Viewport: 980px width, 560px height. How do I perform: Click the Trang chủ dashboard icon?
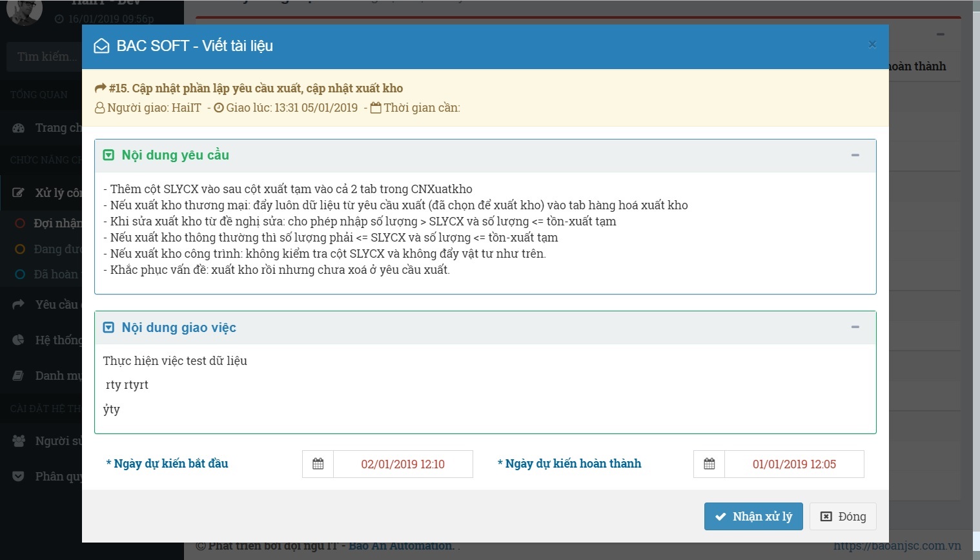click(19, 128)
